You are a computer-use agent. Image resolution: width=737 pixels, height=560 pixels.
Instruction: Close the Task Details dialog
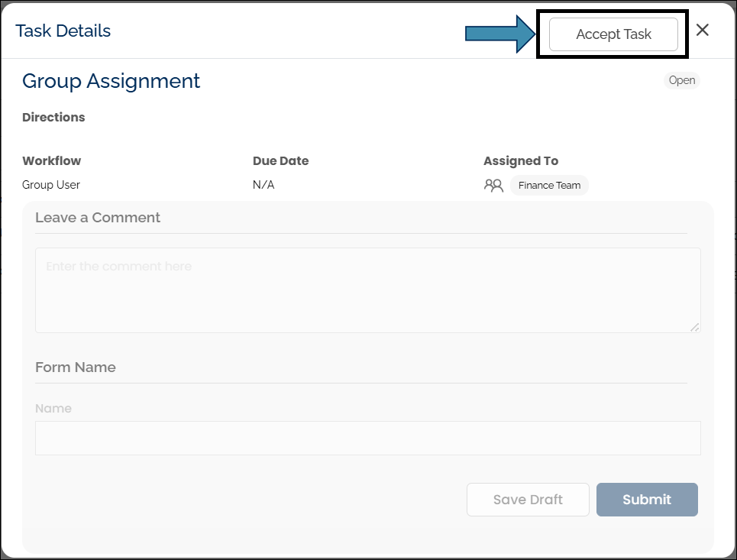(x=703, y=30)
